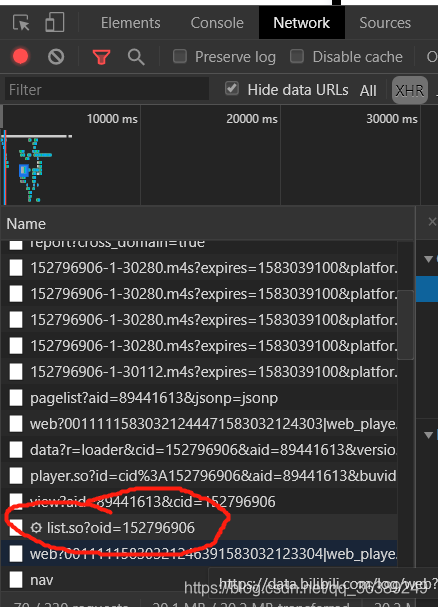The width and height of the screenshot is (438, 607).
Task: Click the request list vertical scrollbar
Action: pyautogui.click(x=405, y=325)
